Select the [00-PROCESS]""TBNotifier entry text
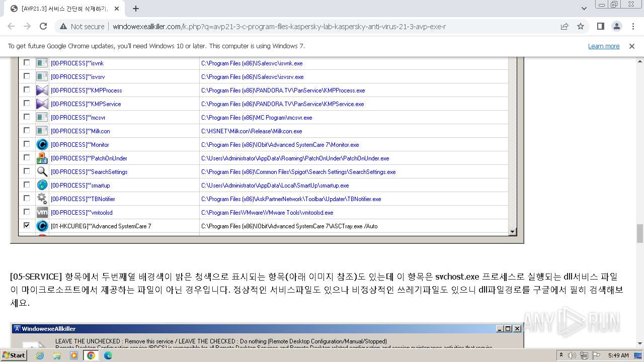This screenshot has height=362, width=644. [83, 199]
